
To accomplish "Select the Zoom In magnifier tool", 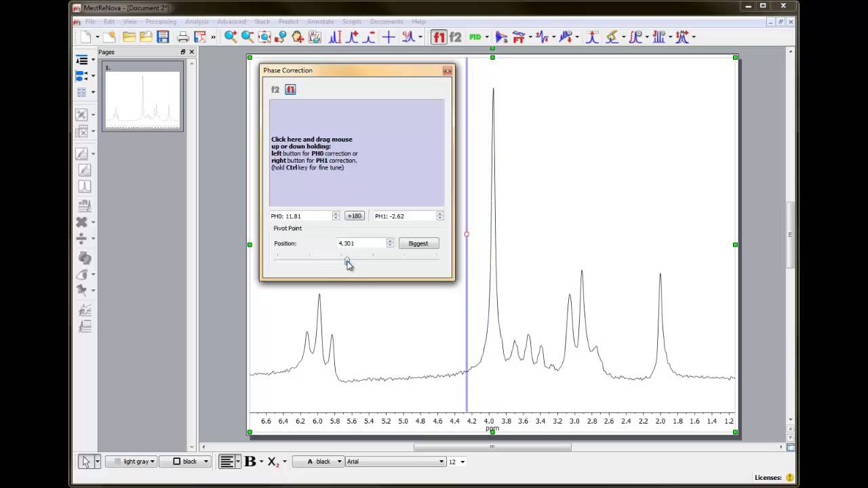I will click(x=231, y=37).
